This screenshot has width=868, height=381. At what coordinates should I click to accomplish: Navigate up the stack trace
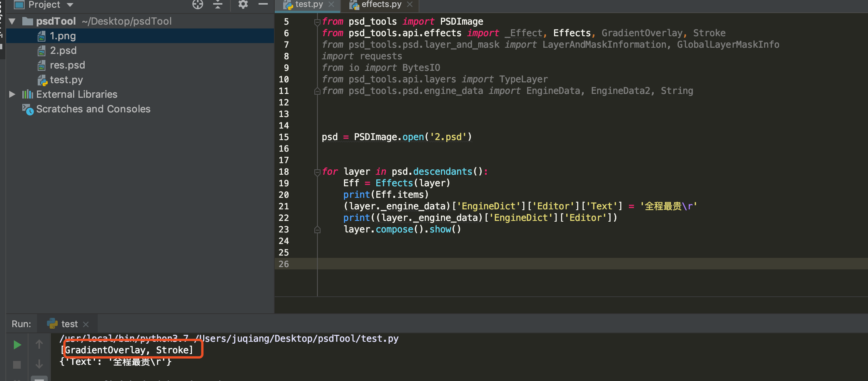pos(39,344)
